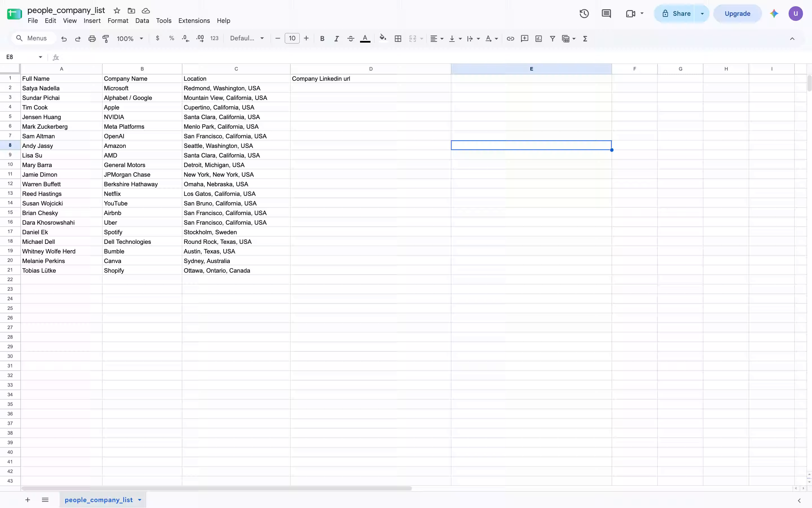Viewport: 812px width, 508px height.
Task: Select column D header
Action: pyautogui.click(x=370, y=69)
